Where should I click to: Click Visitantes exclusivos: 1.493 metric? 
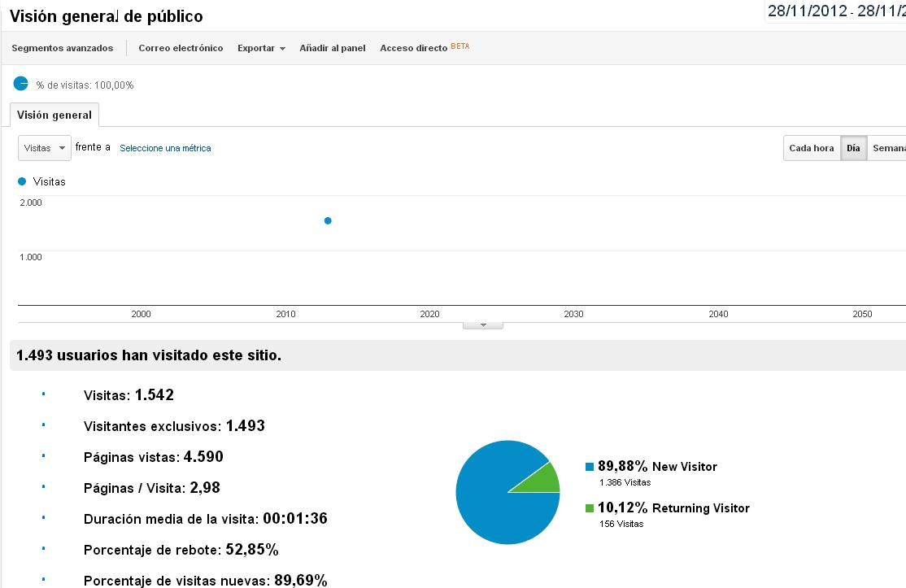175,426
